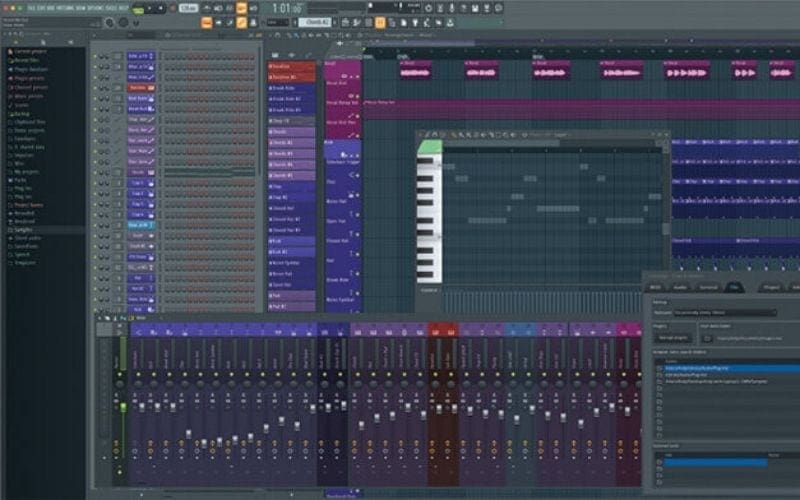This screenshot has width=800, height=500.
Task: Open the PATTERNS menu
Action: point(64,8)
